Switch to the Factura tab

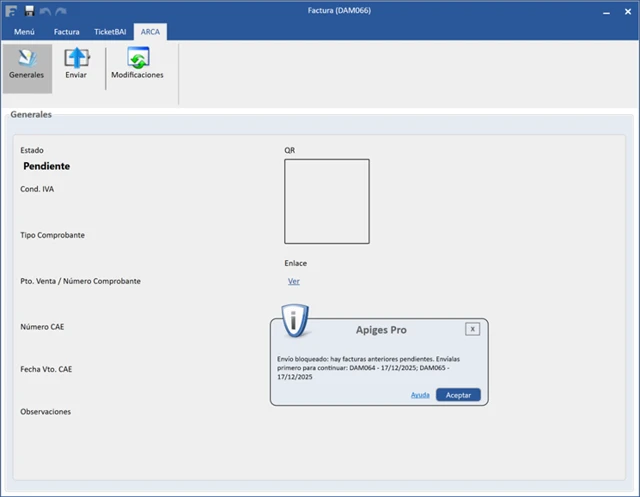pos(66,32)
